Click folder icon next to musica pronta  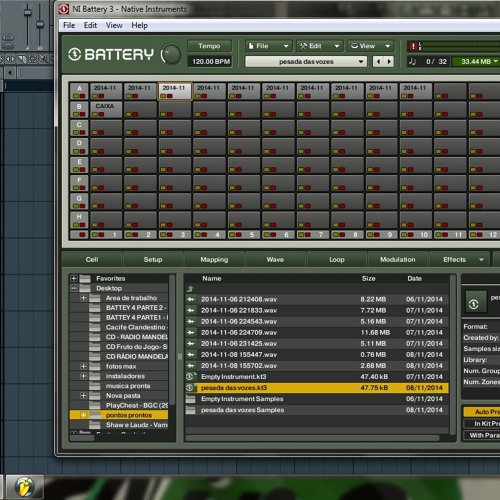tap(95, 386)
